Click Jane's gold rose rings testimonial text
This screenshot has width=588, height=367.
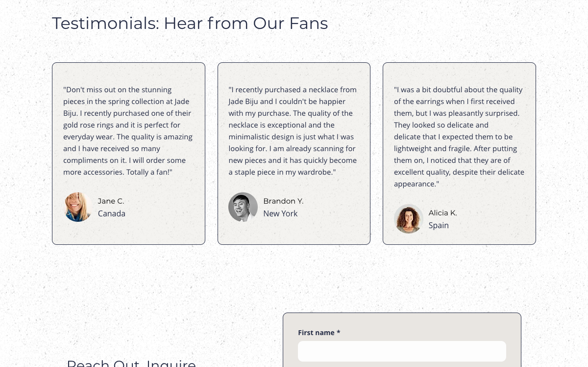pos(128,131)
